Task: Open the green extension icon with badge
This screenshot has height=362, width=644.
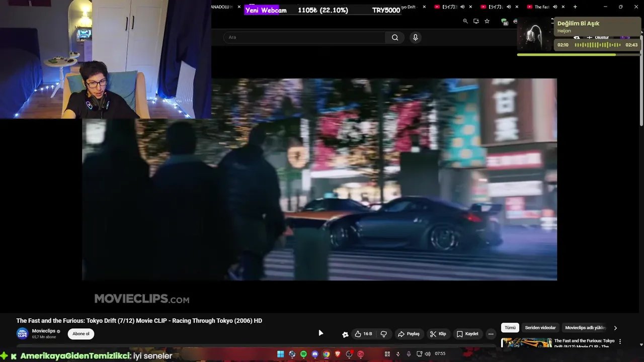Action: (504, 22)
